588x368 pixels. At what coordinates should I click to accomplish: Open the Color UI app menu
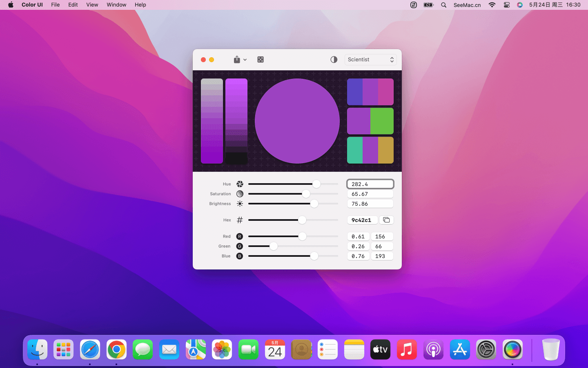32,5
